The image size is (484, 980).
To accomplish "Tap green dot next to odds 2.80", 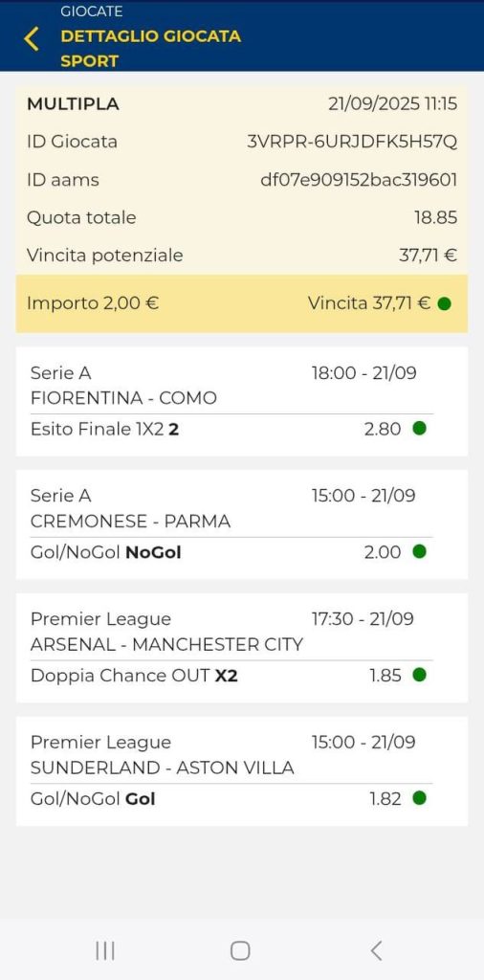I will click(420, 429).
